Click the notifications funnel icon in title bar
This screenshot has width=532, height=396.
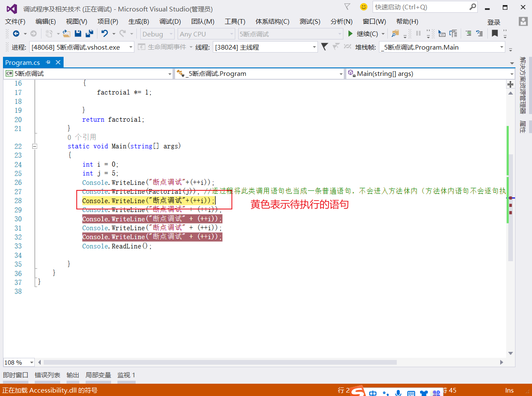(x=347, y=6)
